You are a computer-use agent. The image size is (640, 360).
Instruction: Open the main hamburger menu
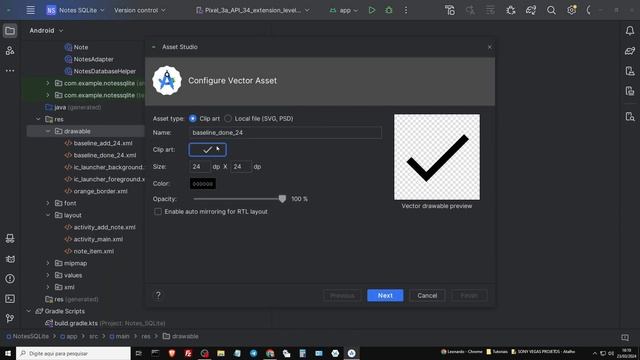point(31,10)
